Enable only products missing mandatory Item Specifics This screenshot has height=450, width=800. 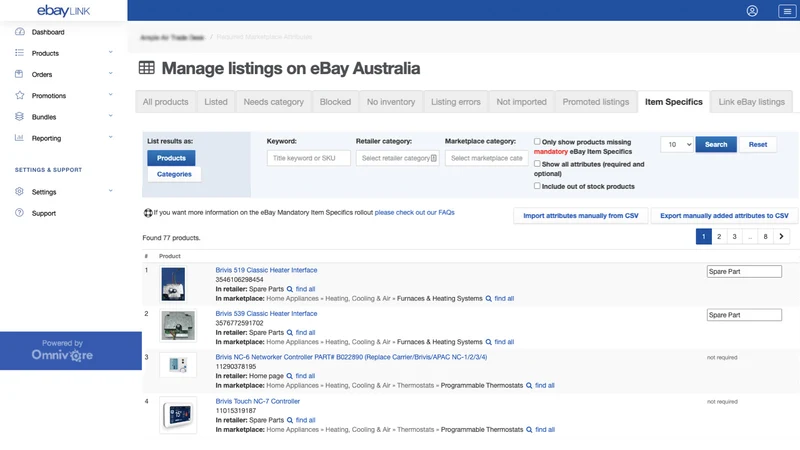pyautogui.click(x=537, y=141)
